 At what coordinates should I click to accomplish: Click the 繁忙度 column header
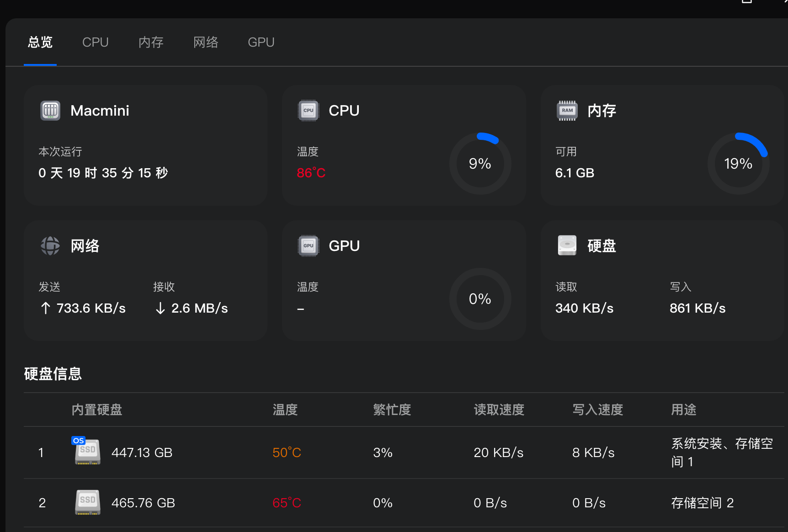[392, 410]
